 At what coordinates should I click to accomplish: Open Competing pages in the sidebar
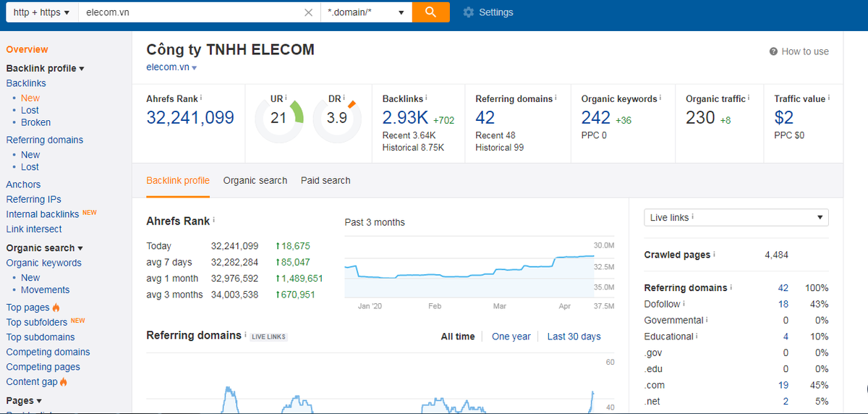(43, 367)
